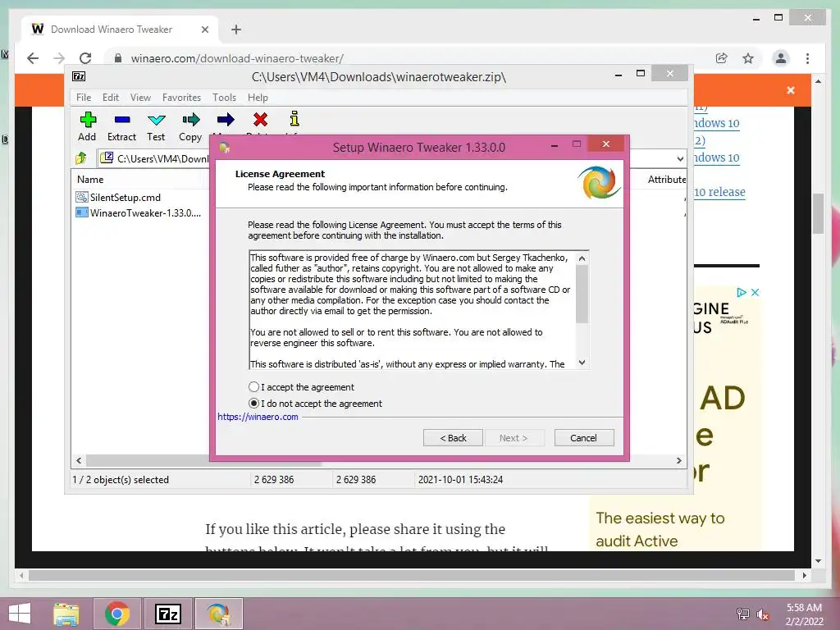Click 7-Zip horizontal scrollbar right arrow
Viewport: 840px width, 630px height.
(678, 460)
